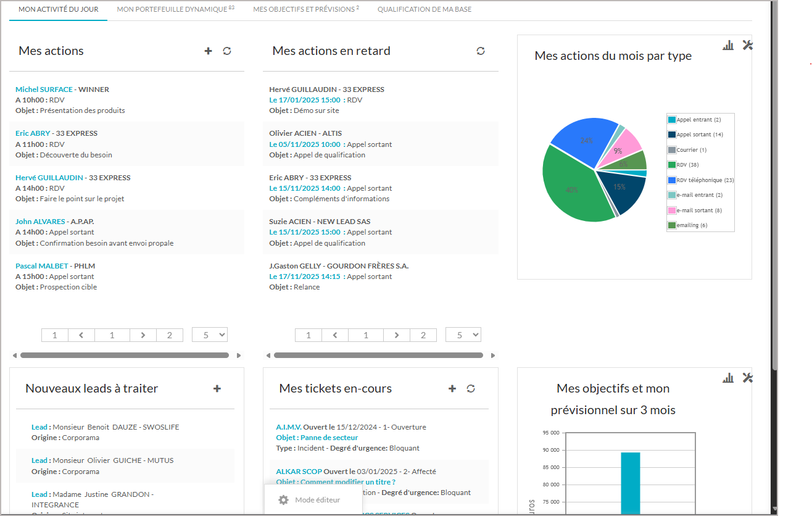Refresh the Mes tickets en-cours list
This screenshot has height=516, width=812.
pos(471,389)
